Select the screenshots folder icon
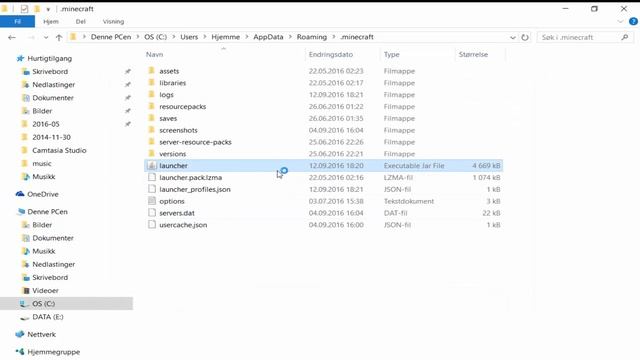The width and height of the screenshot is (640, 360). point(151,130)
